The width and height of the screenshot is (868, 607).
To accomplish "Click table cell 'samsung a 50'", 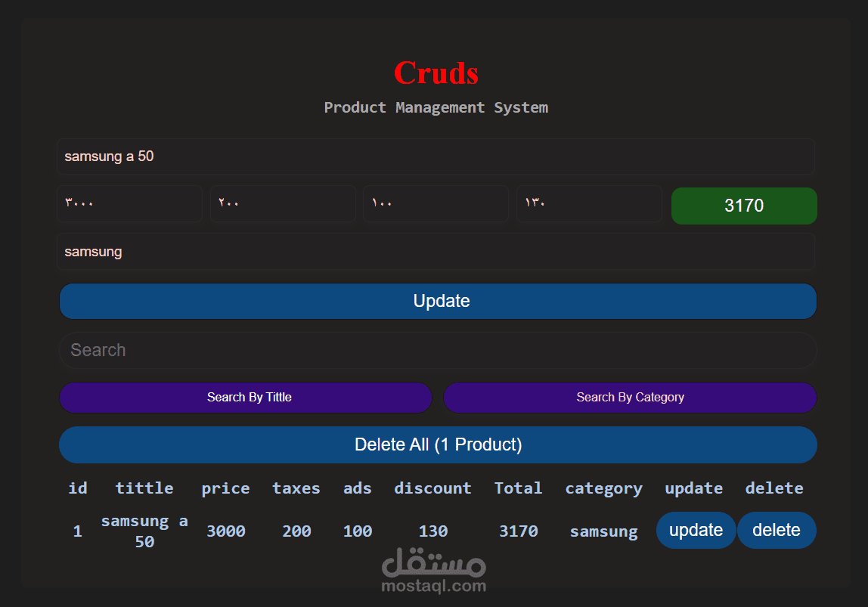I will click(x=144, y=531).
